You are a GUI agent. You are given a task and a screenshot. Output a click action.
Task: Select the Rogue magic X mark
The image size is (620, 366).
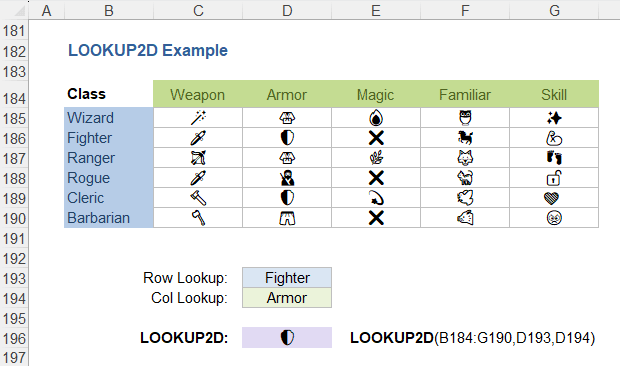pos(376,178)
